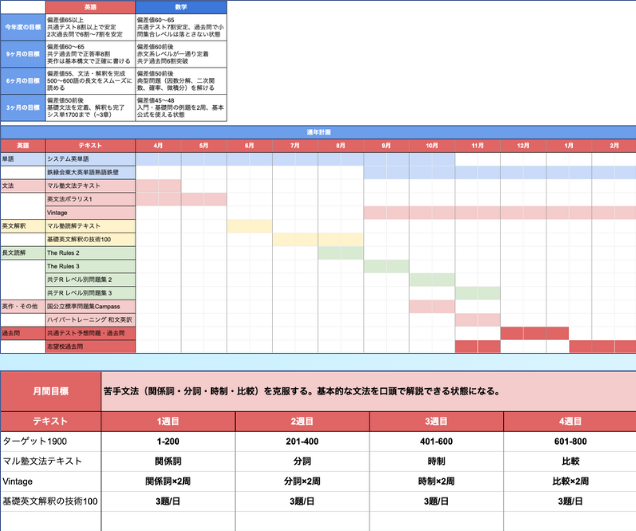The width and height of the screenshot is (636, 531).
Task: Click the 201-400 cell under 2週目
Action: click(302, 441)
